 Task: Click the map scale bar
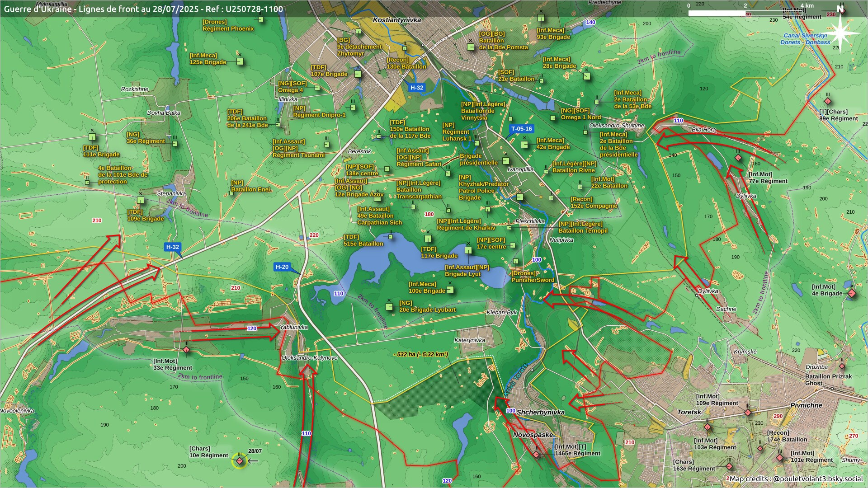pyautogui.click(x=745, y=13)
